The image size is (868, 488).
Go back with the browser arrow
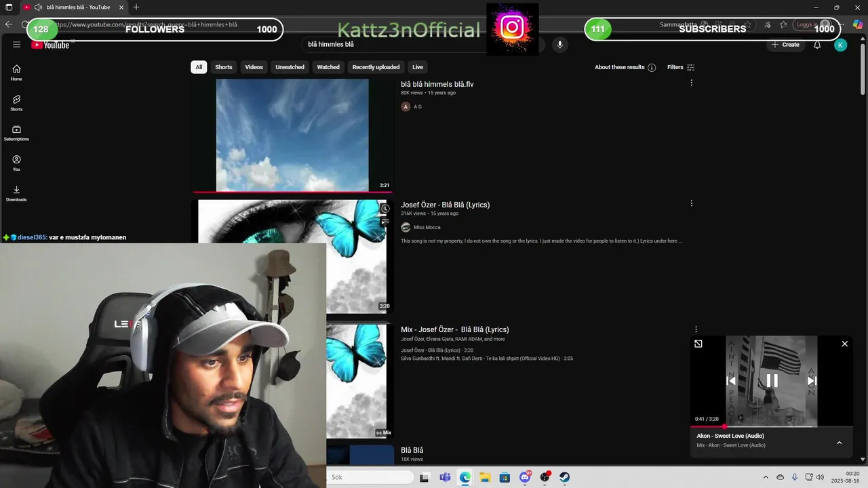click(9, 24)
